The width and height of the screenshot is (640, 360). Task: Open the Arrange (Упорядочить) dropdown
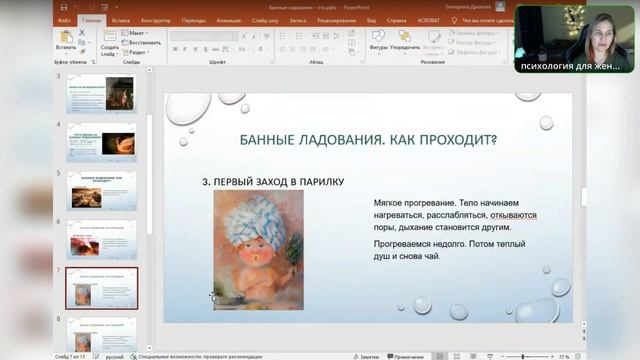tap(405, 41)
